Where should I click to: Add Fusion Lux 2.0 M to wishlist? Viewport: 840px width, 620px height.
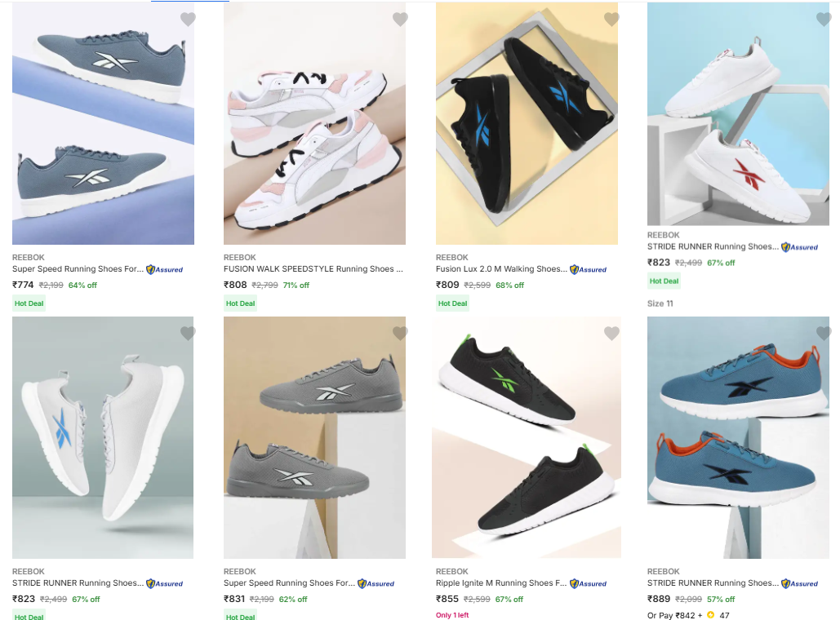611,19
